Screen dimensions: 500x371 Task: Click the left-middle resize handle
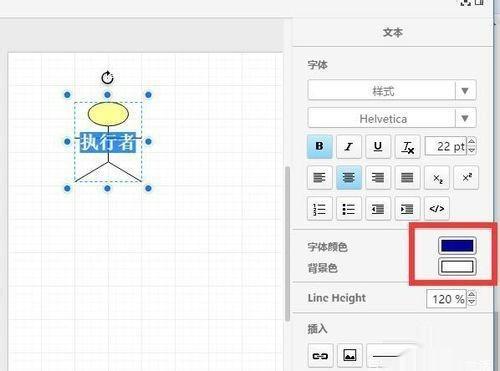(67, 142)
